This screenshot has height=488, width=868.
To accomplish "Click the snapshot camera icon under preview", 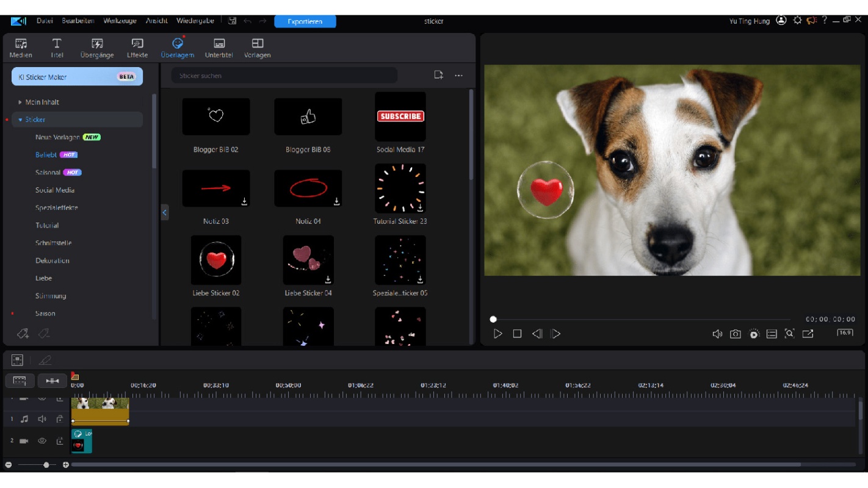I will pos(736,334).
